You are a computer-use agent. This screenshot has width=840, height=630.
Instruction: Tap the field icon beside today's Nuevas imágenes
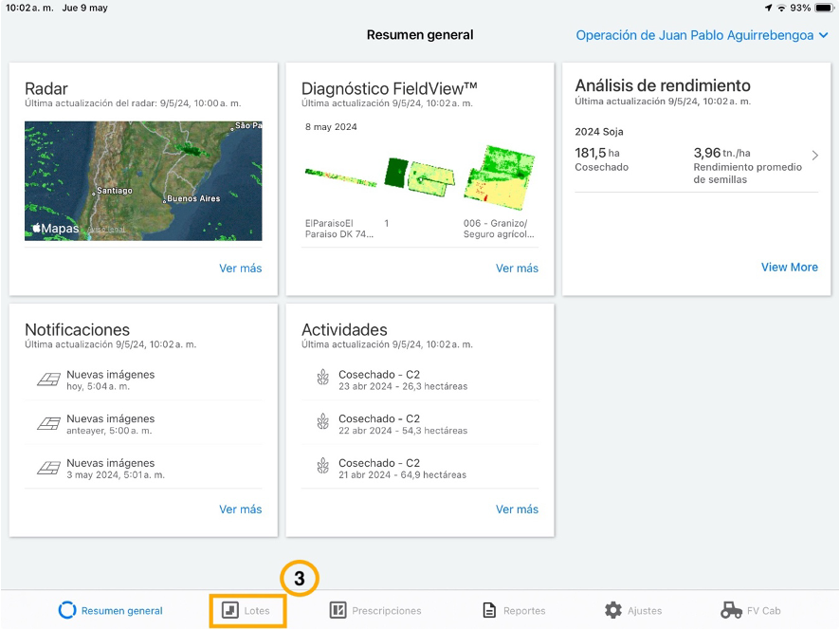point(47,380)
